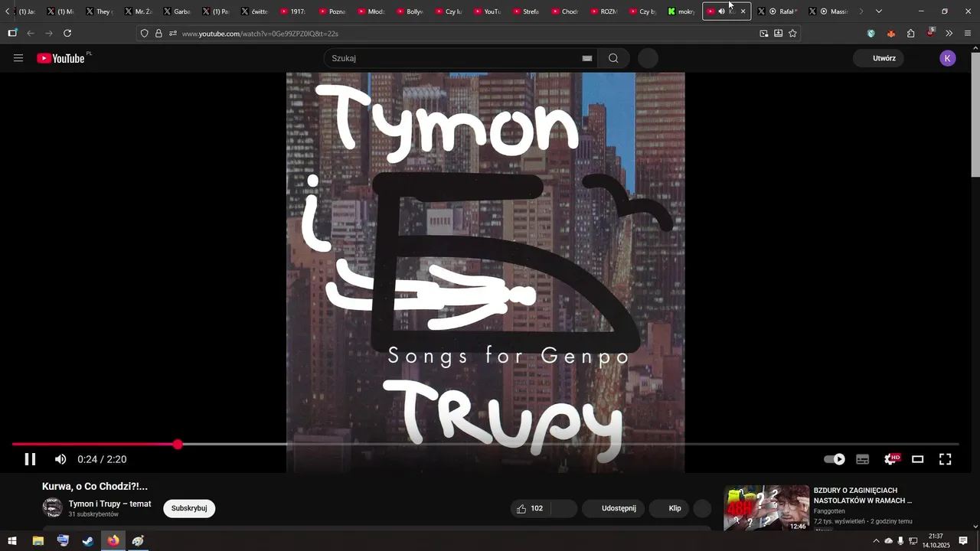Mute the playing tab audio icon
The width and height of the screenshot is (980, 551).
pos(721,11)
